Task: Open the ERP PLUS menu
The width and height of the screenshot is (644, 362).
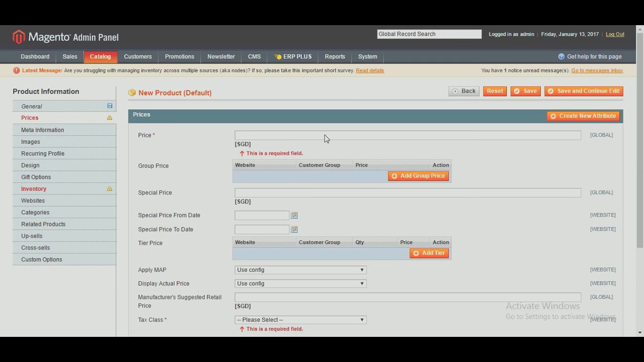Action: point(293,57)
